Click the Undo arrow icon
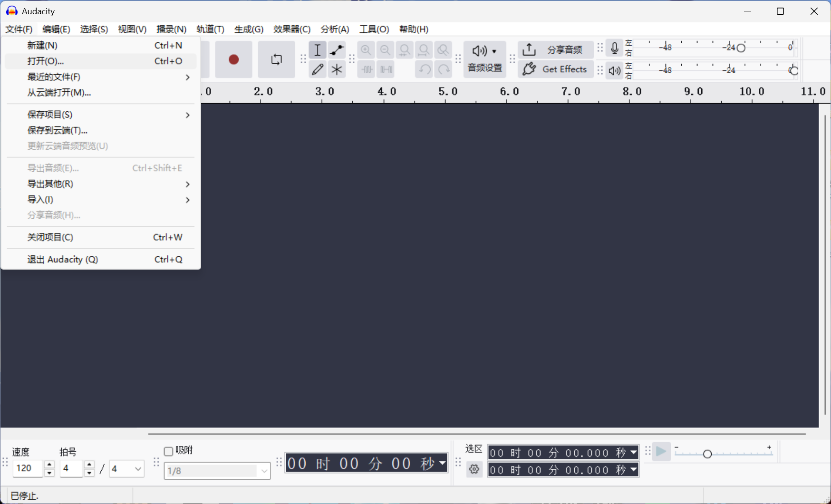This screenshot has height=504, width=831. tap(424, 69)
